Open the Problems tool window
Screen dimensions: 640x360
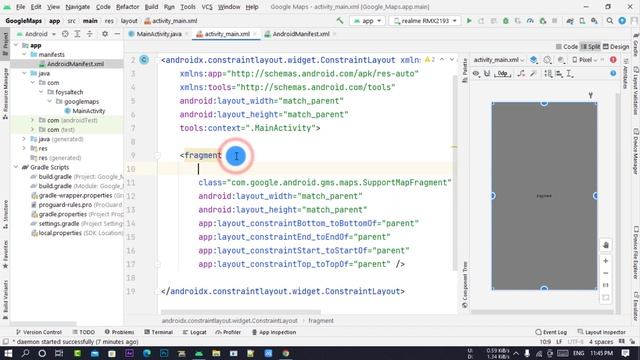[119, 332]
